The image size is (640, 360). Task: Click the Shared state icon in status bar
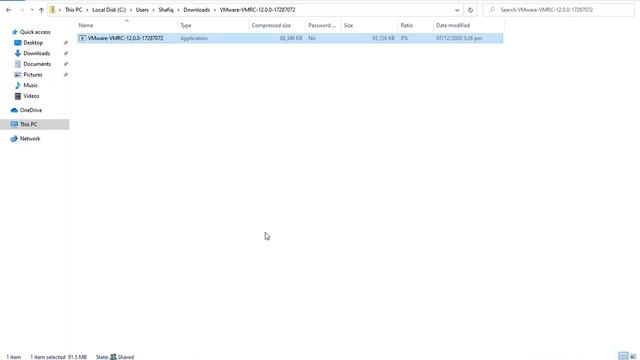(x=113, y=357)
